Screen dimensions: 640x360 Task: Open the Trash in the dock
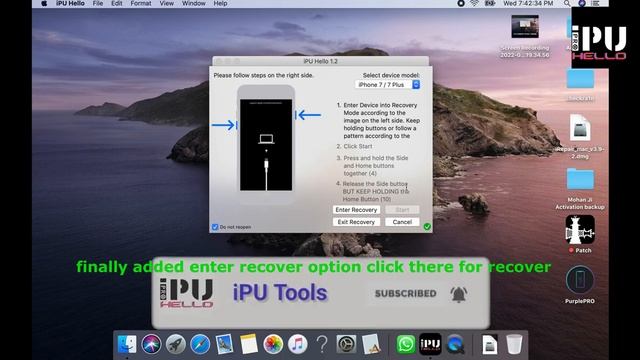click(514, 344)
